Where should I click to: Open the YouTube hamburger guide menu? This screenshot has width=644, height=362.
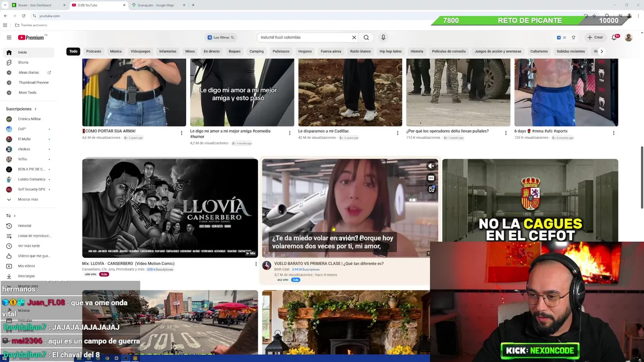(9, 37)
